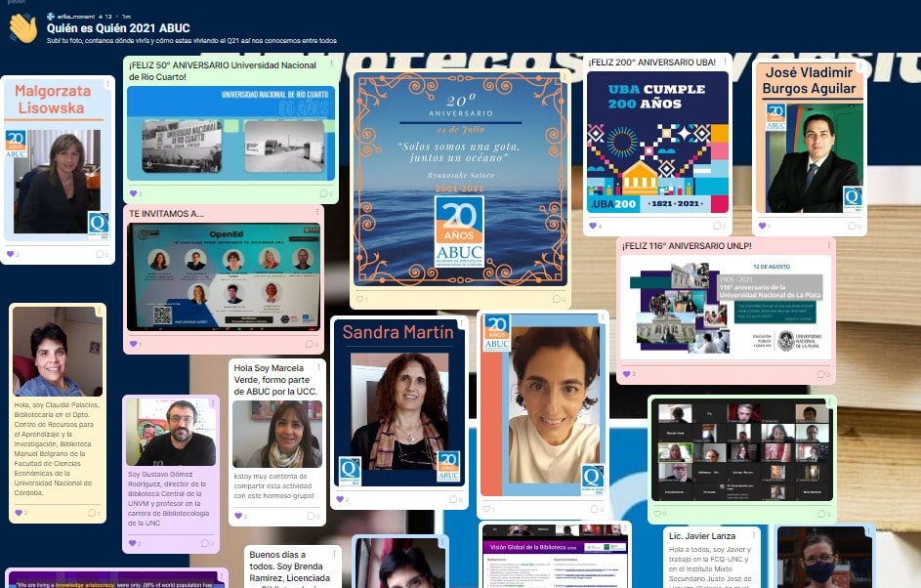Image resolution: width=921 pixels, height=588 pixels.
Task: Like the Universidad Nacional de Río Cuarto post
Action: [136, 193]
